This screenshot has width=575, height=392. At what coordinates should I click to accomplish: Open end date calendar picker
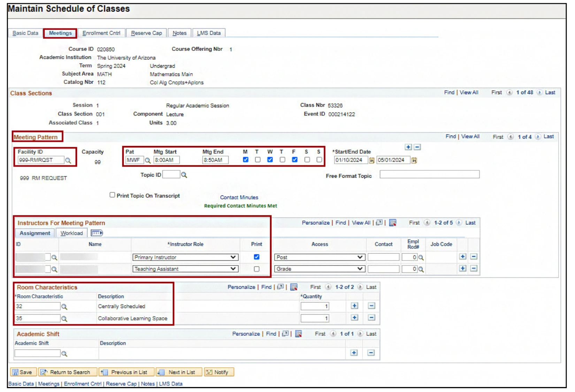414,160
